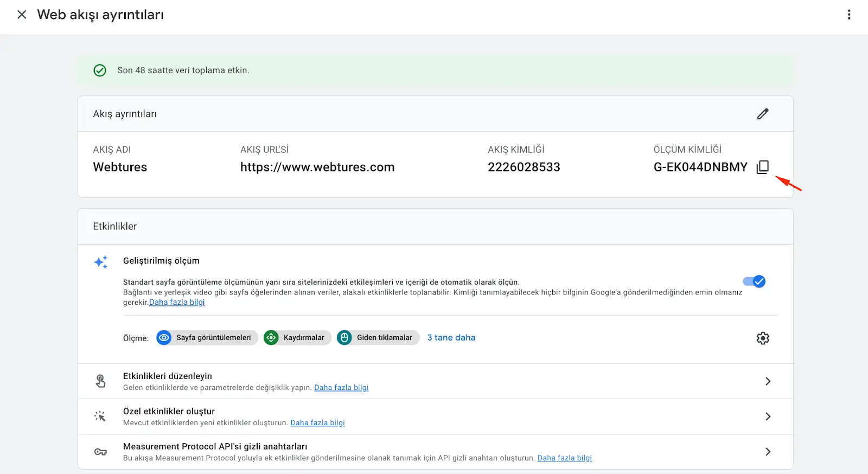Viewport: 868px width, 474px height.
Task: Click the cursor icon for Özel etkinlikler
Action: pos(100,417)
